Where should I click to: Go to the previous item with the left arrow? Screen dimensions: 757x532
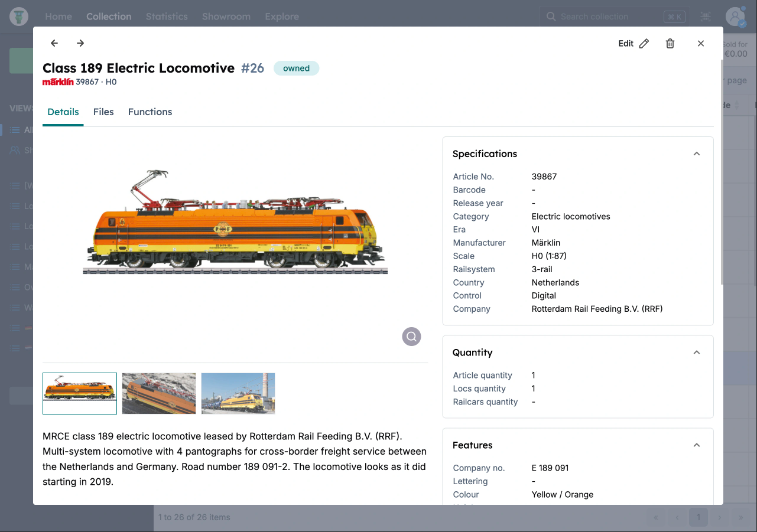(x=54, y=43)
